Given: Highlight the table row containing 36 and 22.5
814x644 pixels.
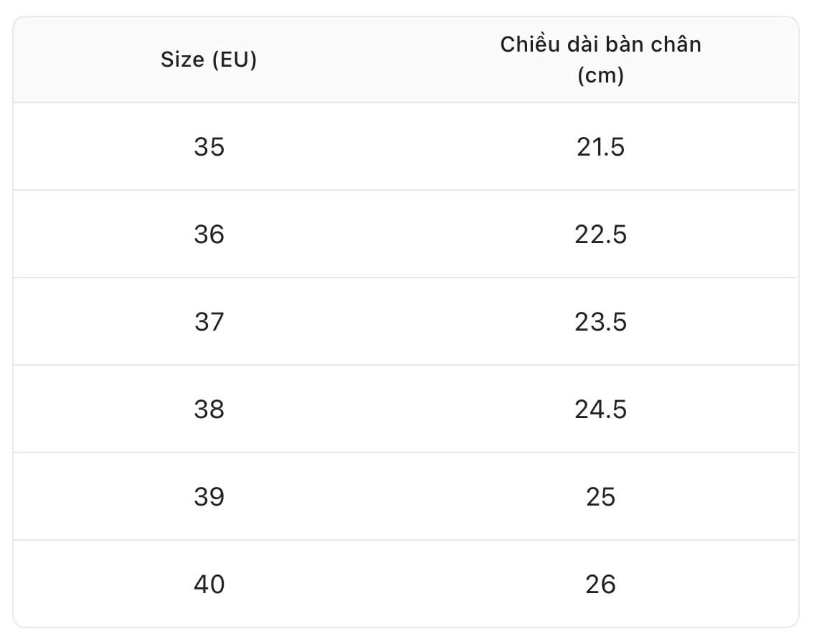Looking at the screenshot, I should pos(405,235).
